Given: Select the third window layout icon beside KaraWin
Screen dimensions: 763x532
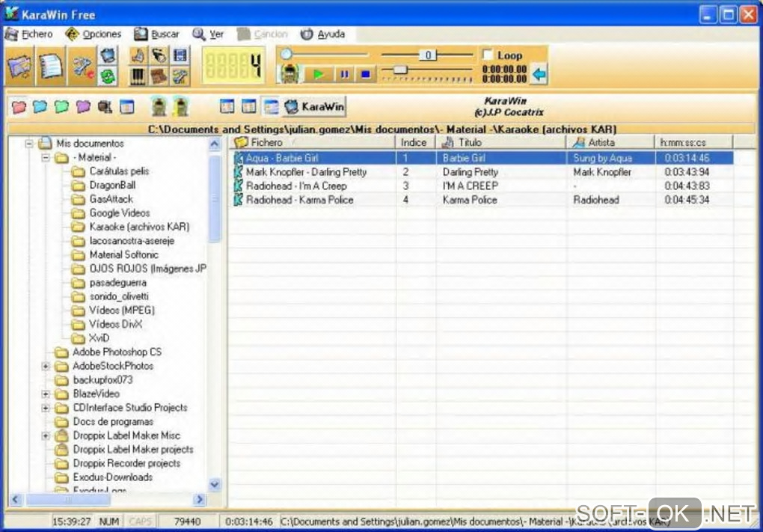Looking at the screenshot, I should (271, 106).
